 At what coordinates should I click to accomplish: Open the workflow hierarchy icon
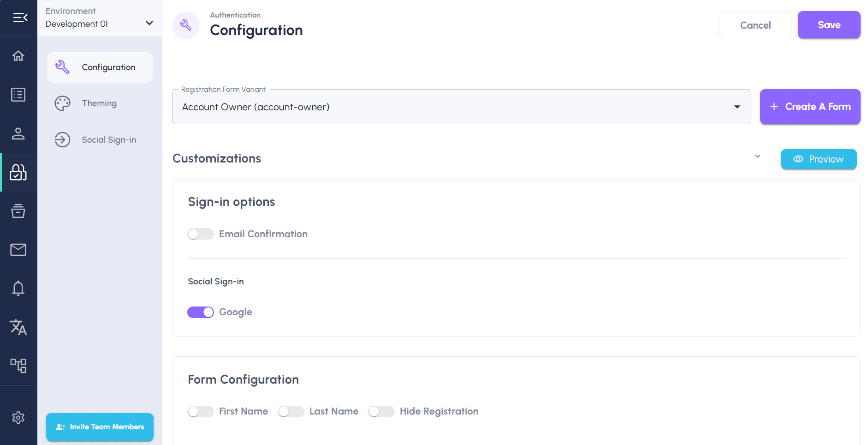coord(18,365)
